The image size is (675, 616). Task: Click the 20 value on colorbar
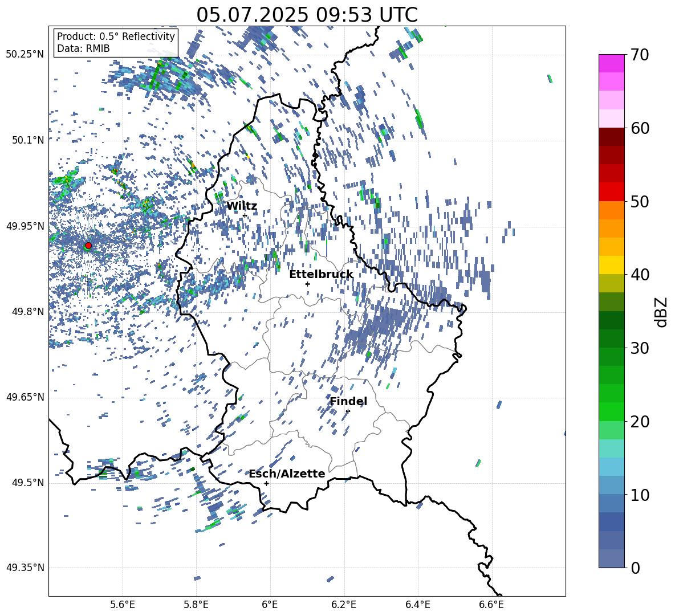click(x=640, y=422)
